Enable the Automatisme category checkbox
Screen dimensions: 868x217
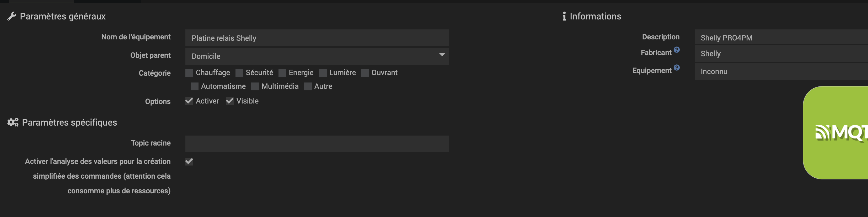[x=194, y=86]
